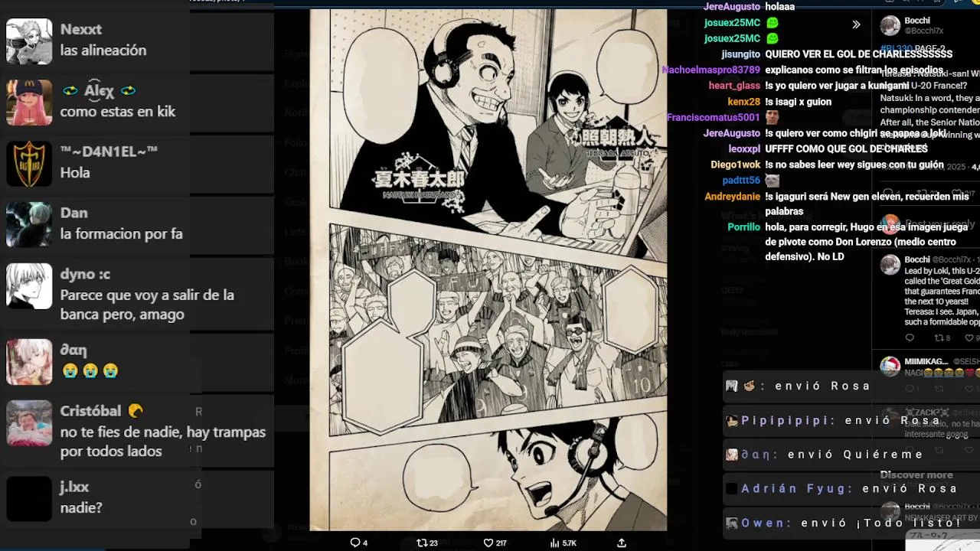This screenshot has width=980, height=551.
Task: Click the avatar above Cristóbal with crying emojis
Action: click(x=29, y=361)
